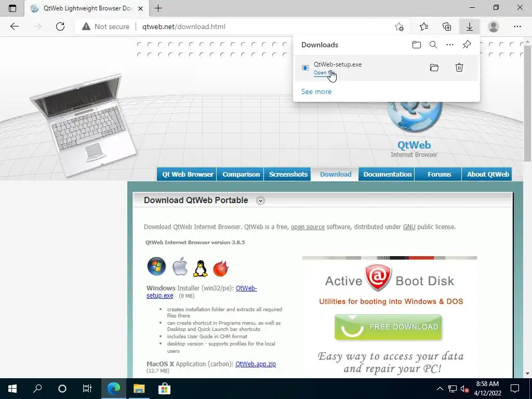Open Task View on the taskbar
The width and height of the screenshot is (532, 399).
tap(87, 389)
